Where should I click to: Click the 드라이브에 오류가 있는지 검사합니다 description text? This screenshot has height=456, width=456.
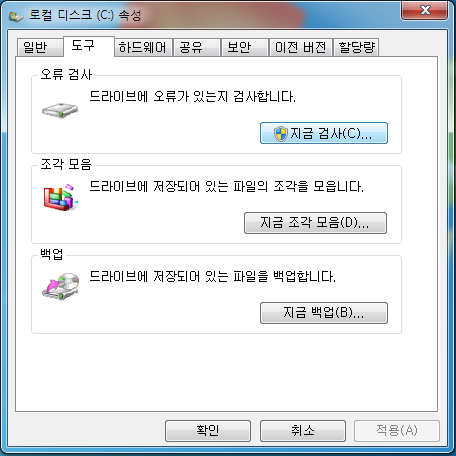192,97
